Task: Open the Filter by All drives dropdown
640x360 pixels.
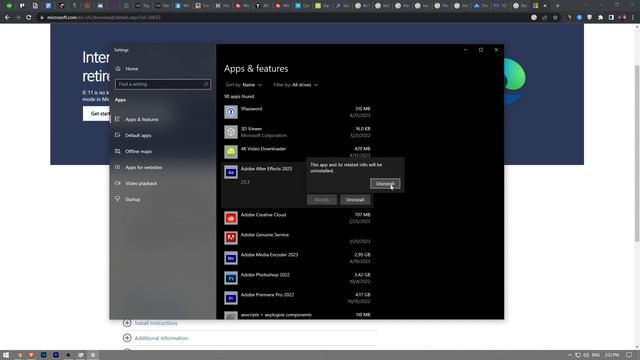Action: 296,85
